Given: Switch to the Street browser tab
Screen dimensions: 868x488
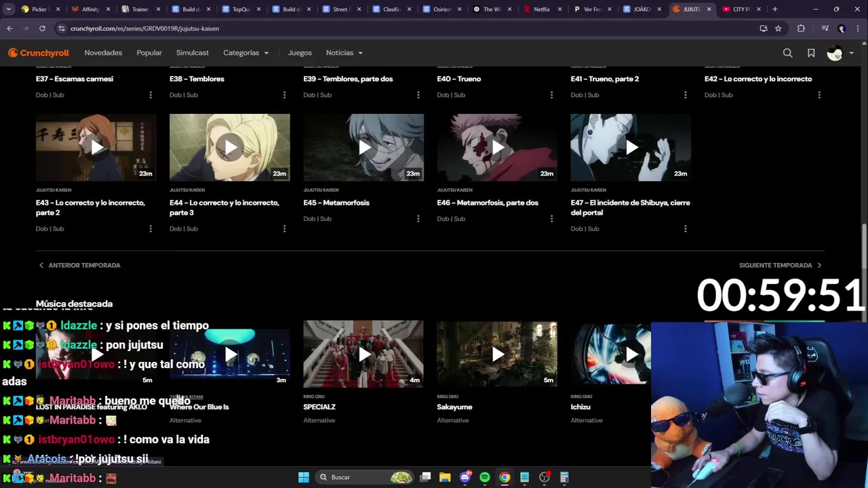Looking at the screenshot, I should coord(341,9).
